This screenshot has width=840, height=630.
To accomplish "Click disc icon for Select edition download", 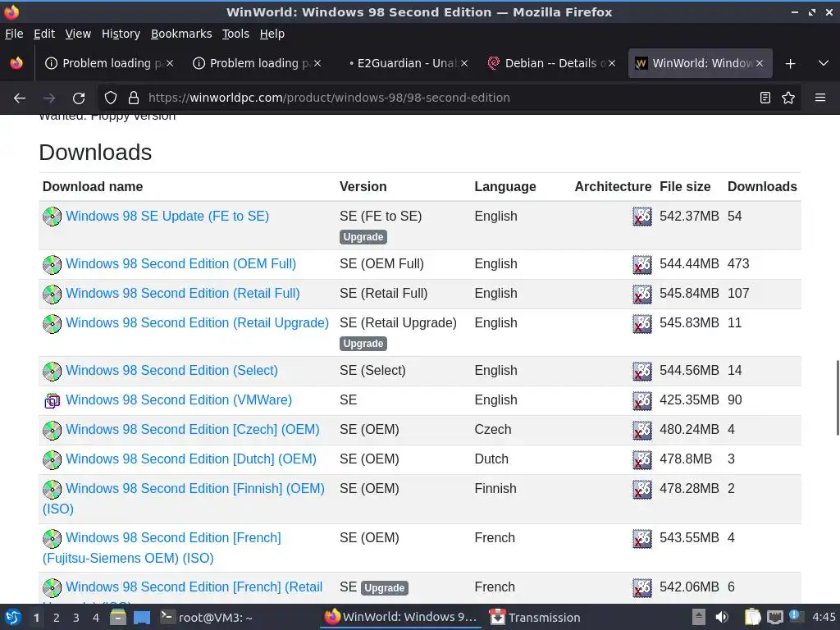I will coord(52,372).
